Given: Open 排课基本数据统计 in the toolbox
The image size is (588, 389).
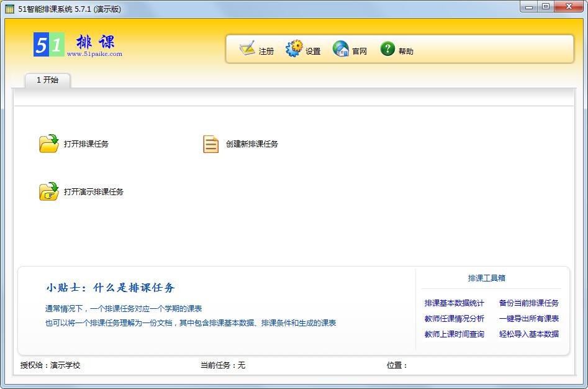Looking at the screenshot, I should 454,303.
